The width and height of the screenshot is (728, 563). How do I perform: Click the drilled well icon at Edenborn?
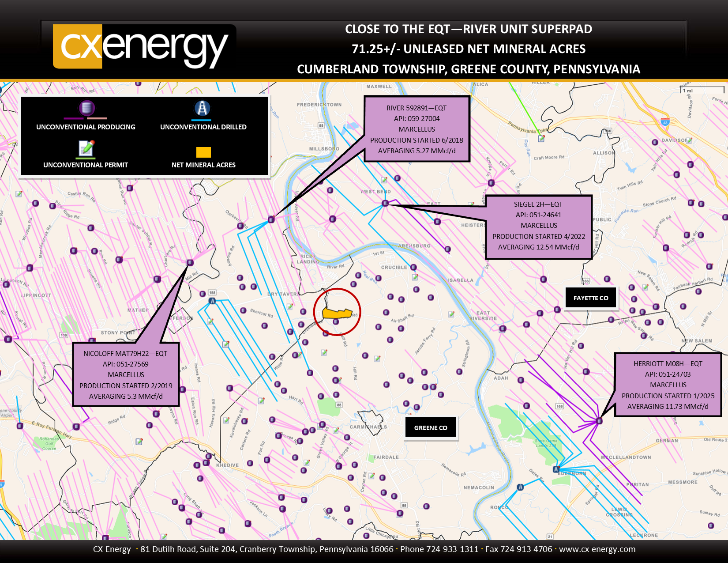pos(556,469)
